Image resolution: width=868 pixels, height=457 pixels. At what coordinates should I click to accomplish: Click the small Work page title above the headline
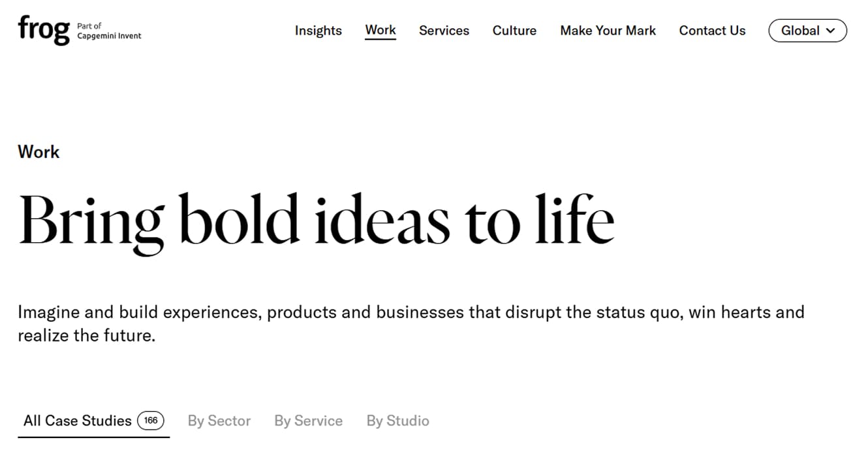[39, 152]
